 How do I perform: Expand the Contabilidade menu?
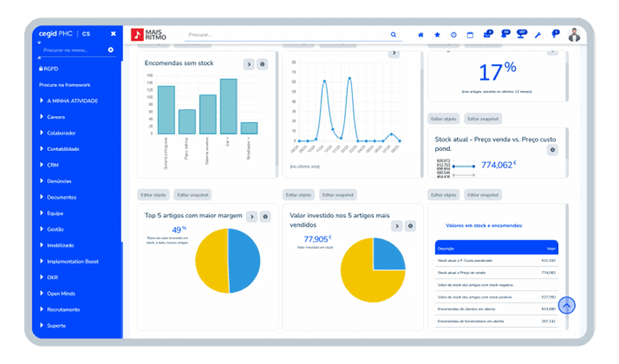click(60, 148)
